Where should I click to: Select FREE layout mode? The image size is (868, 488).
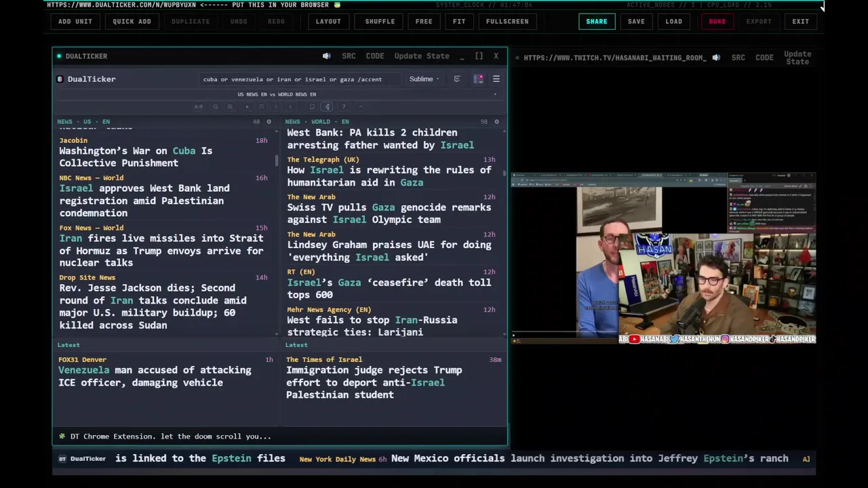(x=424, y=22)
